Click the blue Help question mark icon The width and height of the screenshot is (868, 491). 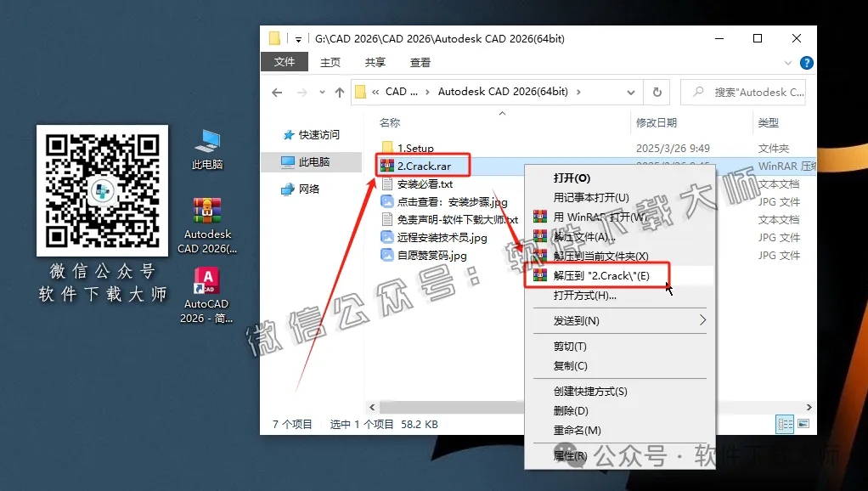click(x=805, y=62)
